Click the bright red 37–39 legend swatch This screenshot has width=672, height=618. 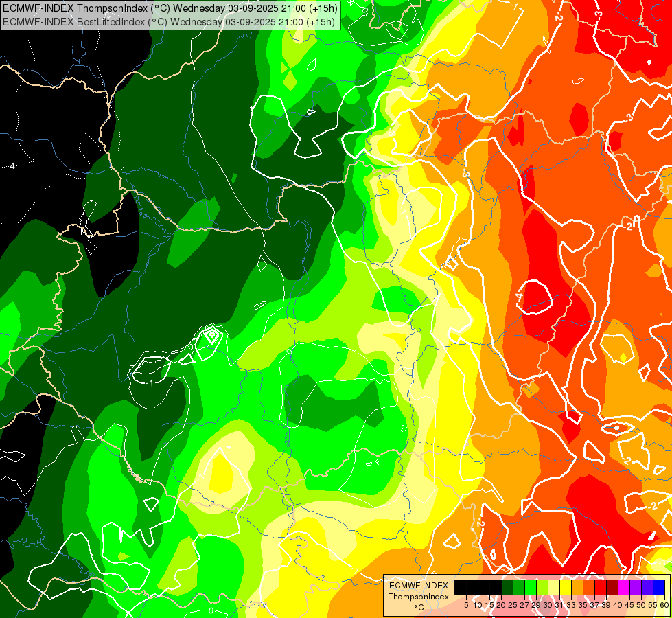click(x=601, y=588)
